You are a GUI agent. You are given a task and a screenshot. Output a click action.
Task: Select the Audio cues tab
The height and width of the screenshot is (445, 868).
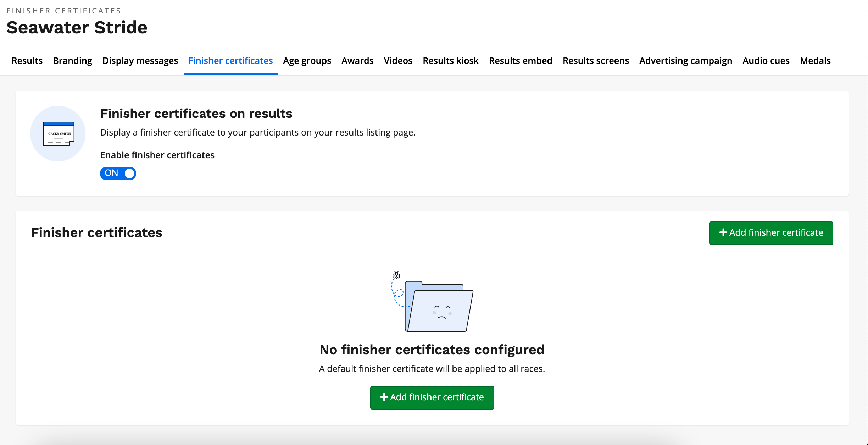[766, 61]
